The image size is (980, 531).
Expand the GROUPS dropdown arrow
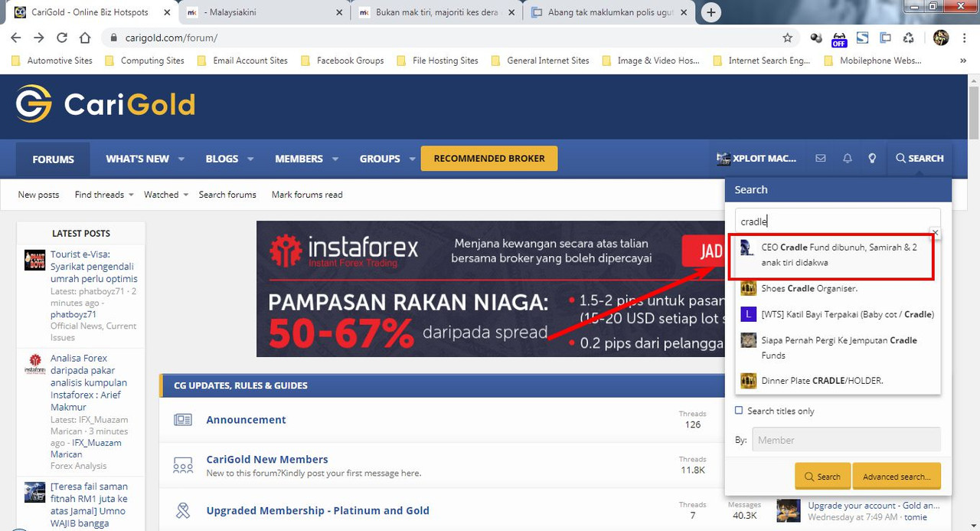coord(412,159)
